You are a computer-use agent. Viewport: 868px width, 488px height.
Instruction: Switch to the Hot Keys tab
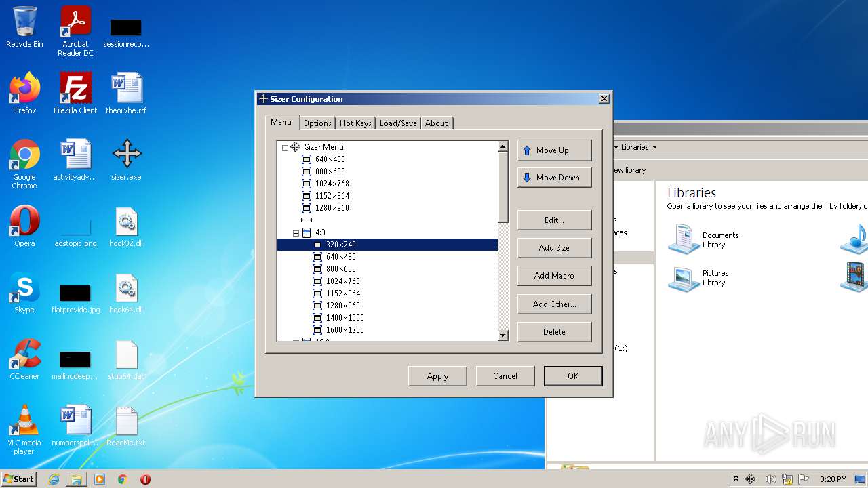pyautogui.click(x=355, y=123)
